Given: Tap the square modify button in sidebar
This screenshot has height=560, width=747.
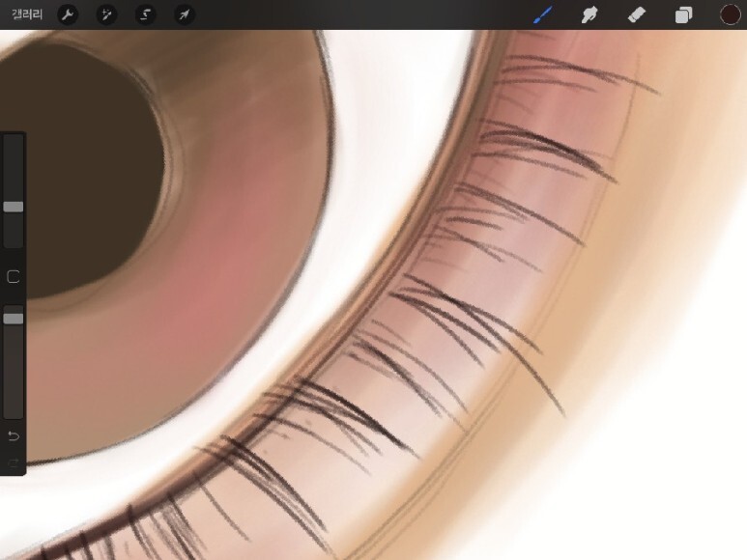Looking at the screenshot, I should [x=14, y=277].
